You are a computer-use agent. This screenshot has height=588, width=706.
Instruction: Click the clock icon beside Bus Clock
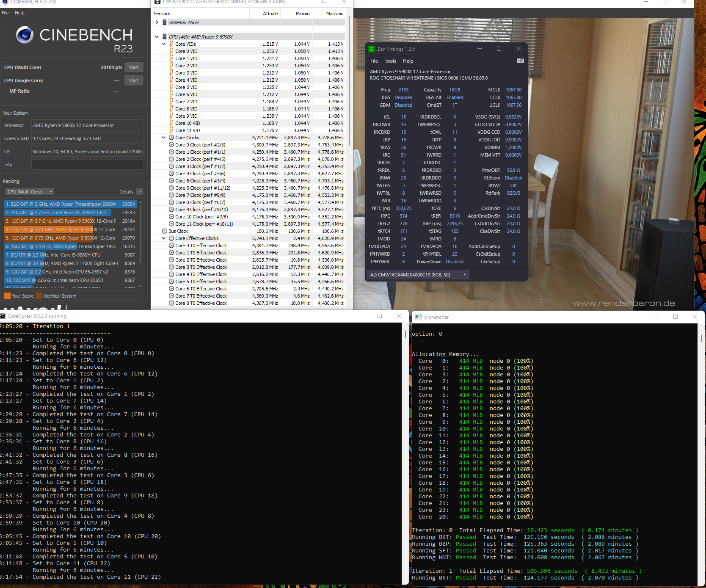point(165,231)
